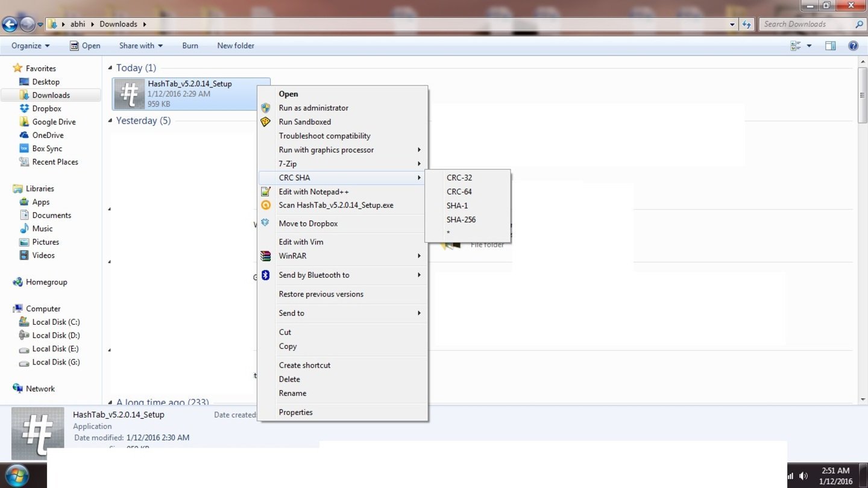Viewport: 868px width, 488px height.
Task: Click the volume speaker tray icon
Action: 802,476
